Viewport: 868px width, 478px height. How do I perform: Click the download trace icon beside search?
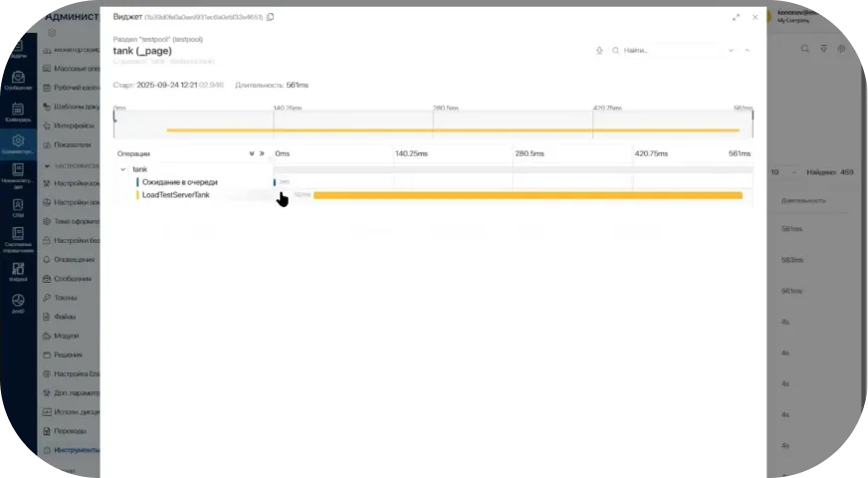coord(599,50)
